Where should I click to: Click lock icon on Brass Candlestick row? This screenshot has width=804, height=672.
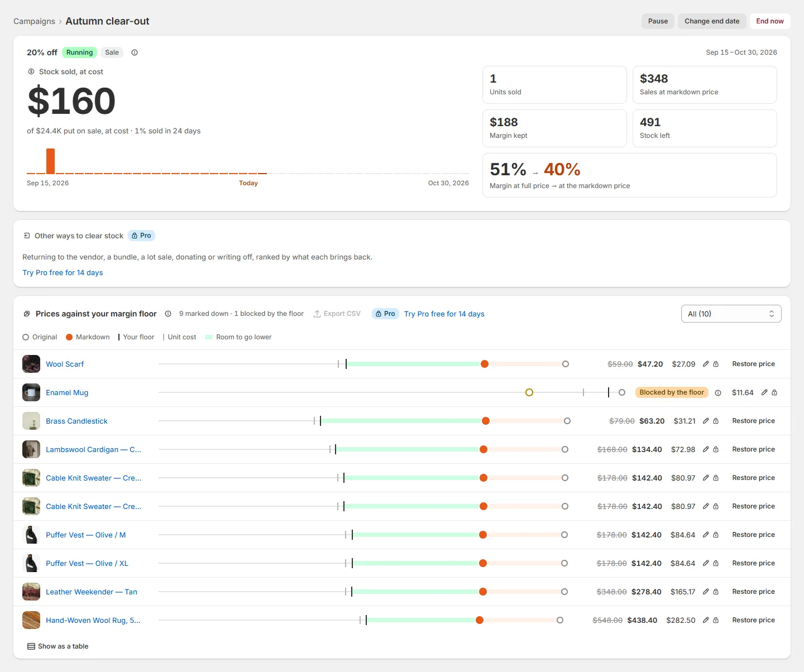pos(716,421)
